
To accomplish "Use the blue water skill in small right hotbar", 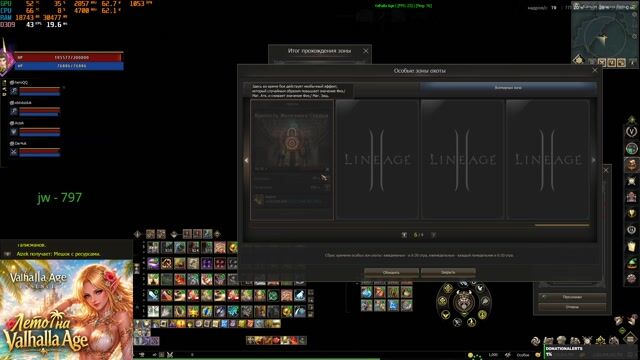I will 367,292.
